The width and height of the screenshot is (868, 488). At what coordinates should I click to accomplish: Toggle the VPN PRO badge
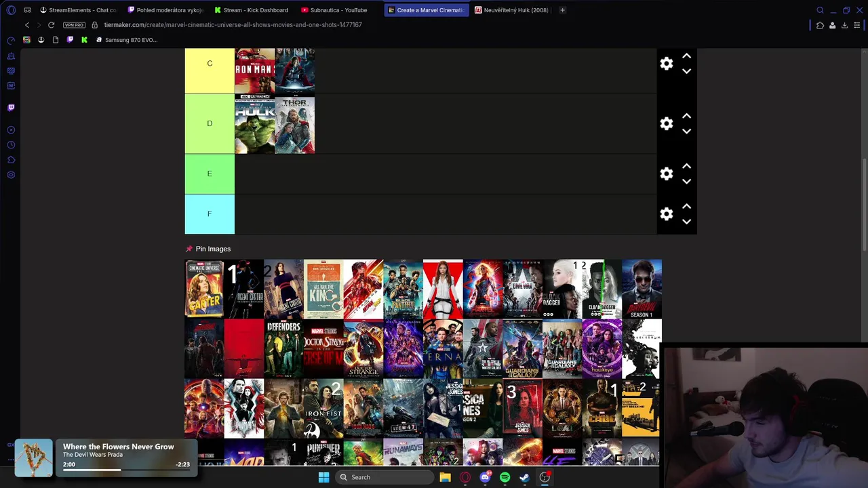point(74,25)
